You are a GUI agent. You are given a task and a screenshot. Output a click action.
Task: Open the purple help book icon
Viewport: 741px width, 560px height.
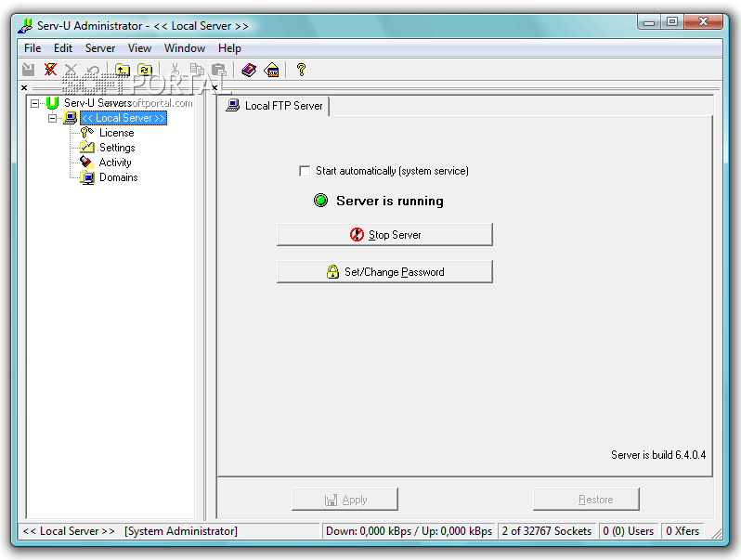[x=249, y=70]
